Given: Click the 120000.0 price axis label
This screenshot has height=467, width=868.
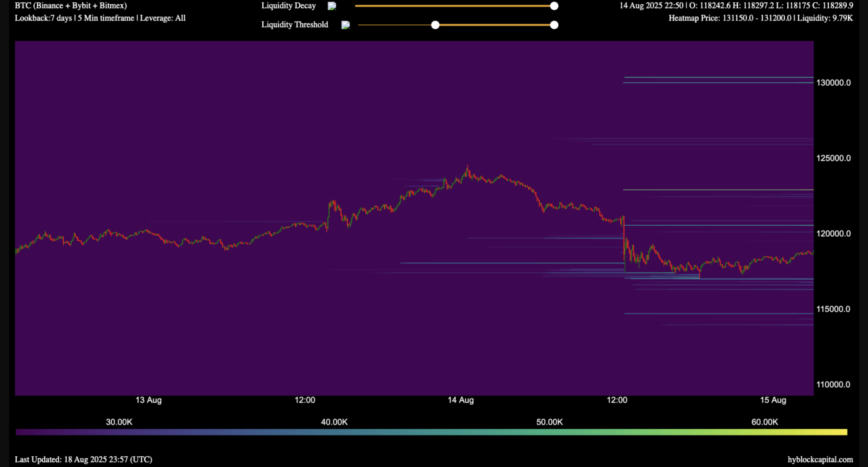Looking at the screenshot, I should click(x=833, y=233).
